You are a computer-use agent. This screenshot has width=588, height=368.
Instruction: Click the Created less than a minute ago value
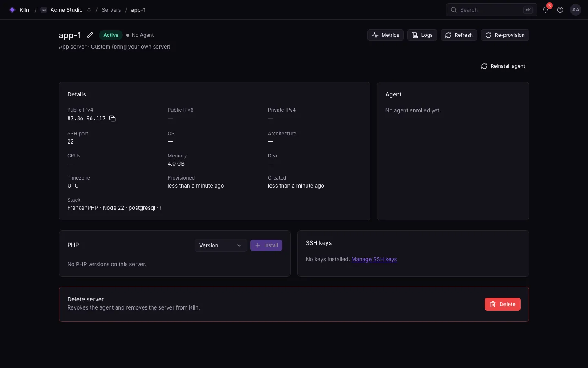pos(296,186)
